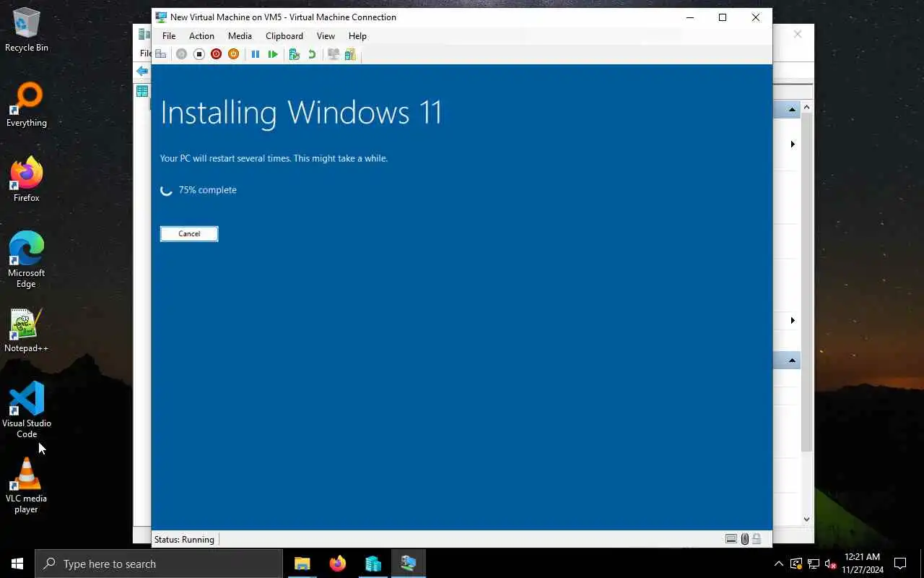The image size is (924, 578).
Task: Close the background Hyper-V Manager window
Action: click(798, 34)
